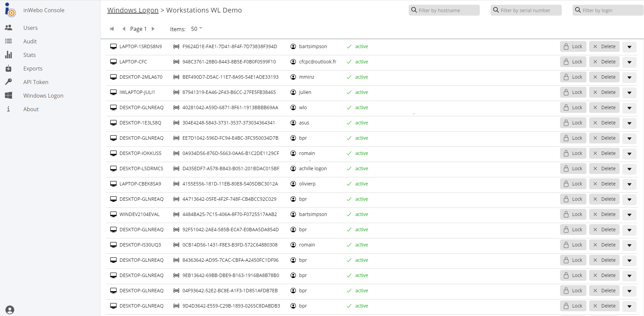This screenshot has height=316, width=644.
Task: Click the API Token key icon
Action: pos(8,82)
